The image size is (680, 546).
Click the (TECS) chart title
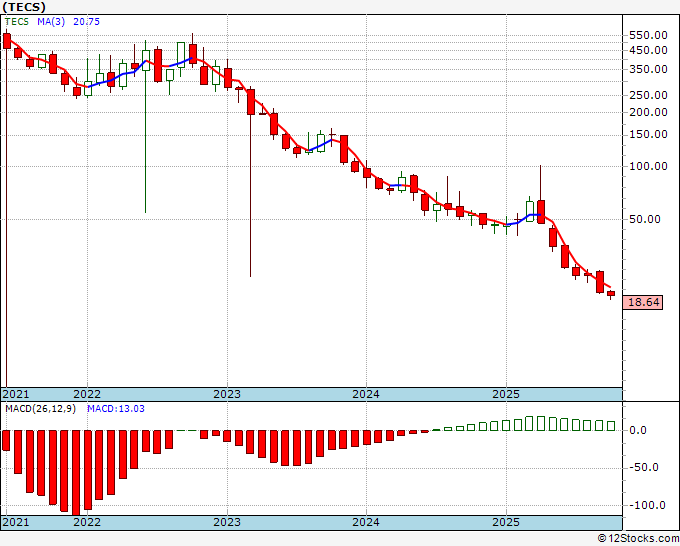pos(23,7)
